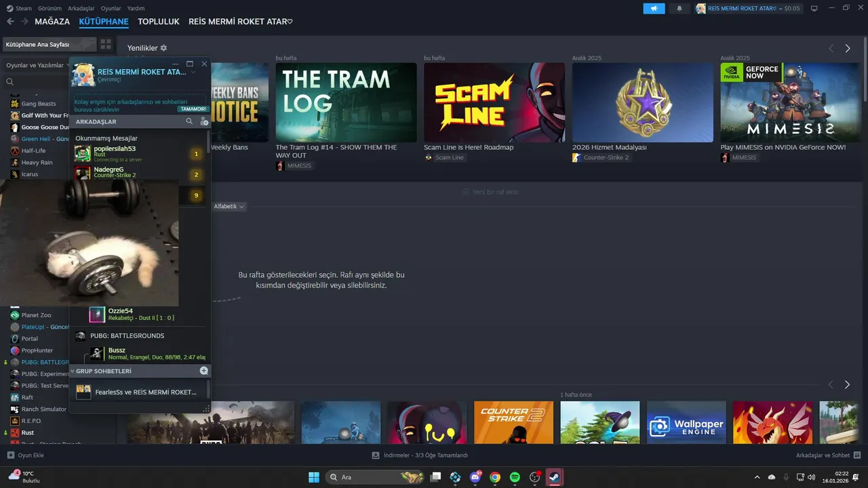Click the Windows taskbar search box
868x488 pixels.
376,477
